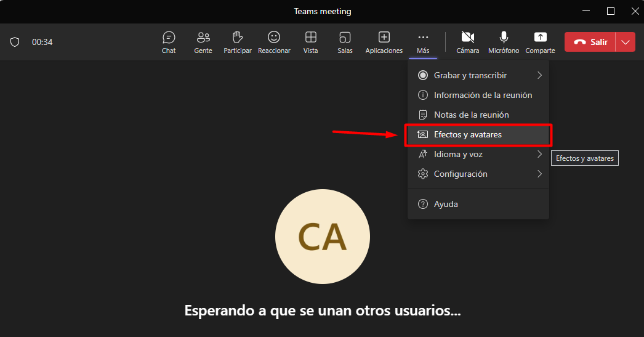Turn on the Cámara

(468, 43)
